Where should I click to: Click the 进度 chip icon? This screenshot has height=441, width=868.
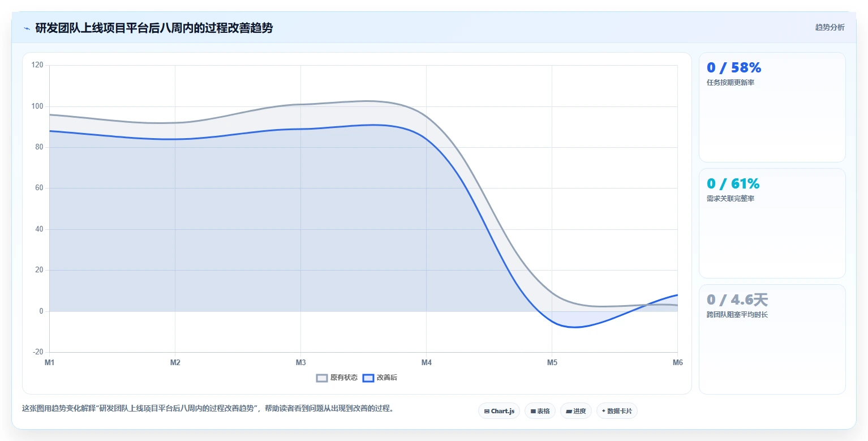569,412
